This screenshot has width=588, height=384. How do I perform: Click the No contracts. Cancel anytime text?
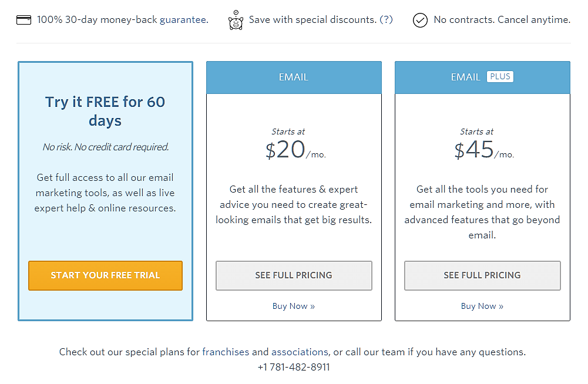pyautogui.click(x=502, y=20)
